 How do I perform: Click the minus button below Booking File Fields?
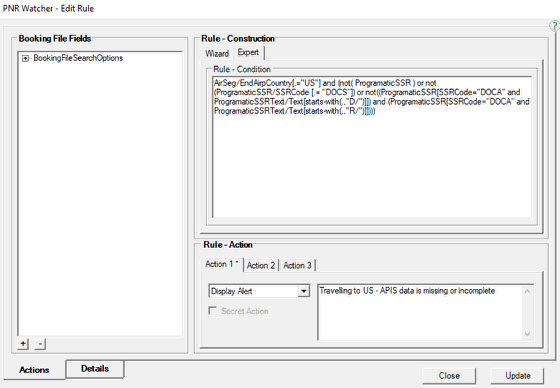pyautogui.click(x=40, y=344)
